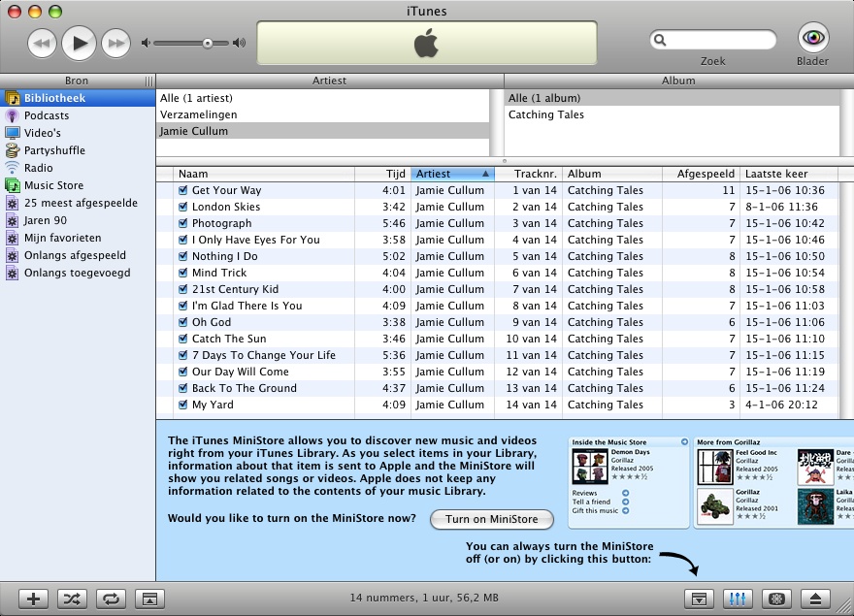Image resolution: width=854 pixels, height=616 pixels.
Task: Click the Bibliotheek library icon
Action: click(x=12, y=98)
